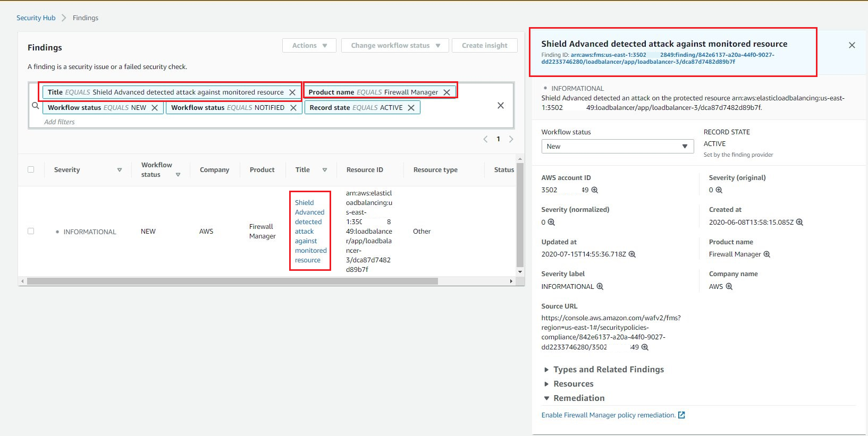Click the Company column header
The image size is (868, 436).
pos(214,170)
